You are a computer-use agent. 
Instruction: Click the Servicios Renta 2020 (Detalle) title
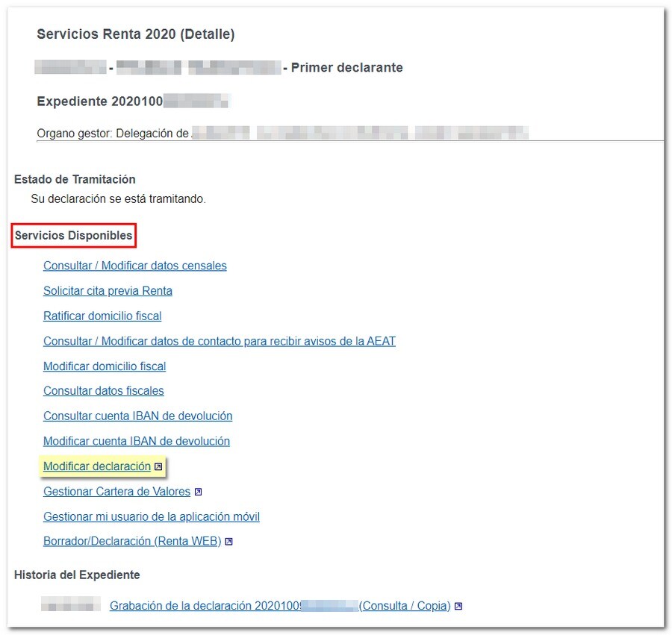coord(136,34)
